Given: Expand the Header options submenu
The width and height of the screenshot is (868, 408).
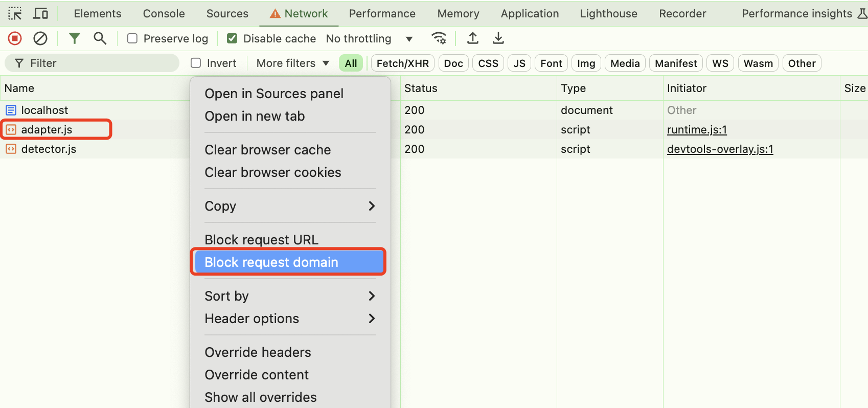Looking at the screenshot, I should [x=290, y=319].
